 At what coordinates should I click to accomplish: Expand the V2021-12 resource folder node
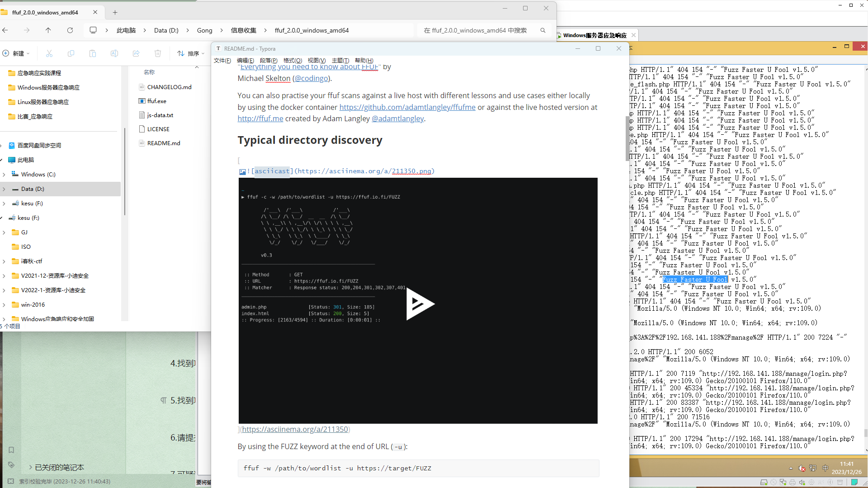click(x=4, y=276)
